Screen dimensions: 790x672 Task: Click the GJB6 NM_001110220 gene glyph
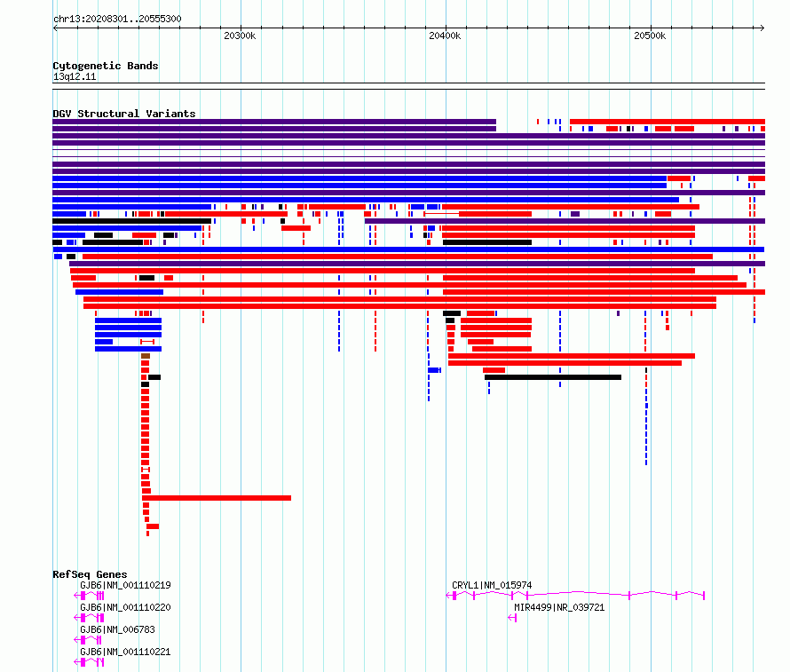[x=89, y=618]
